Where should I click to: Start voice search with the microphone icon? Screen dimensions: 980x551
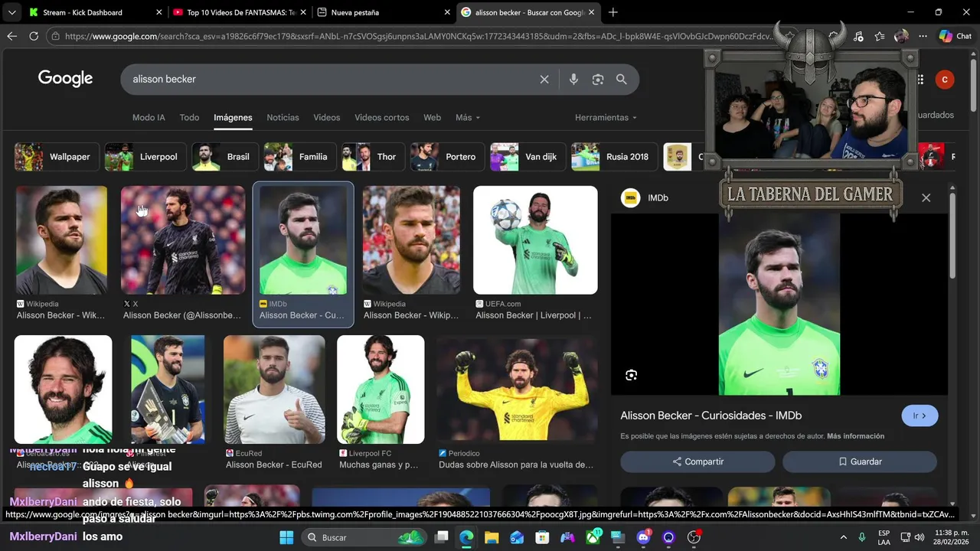(x=573, y=79)
